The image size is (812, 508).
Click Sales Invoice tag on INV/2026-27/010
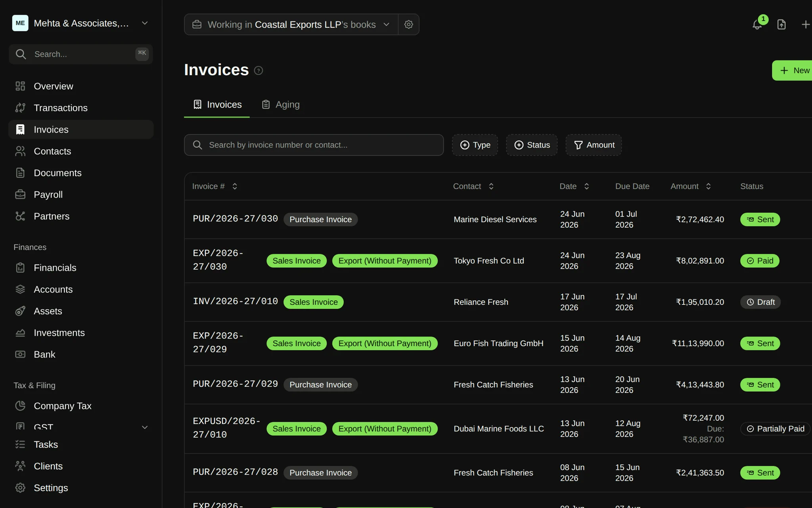tap(313, 302)
